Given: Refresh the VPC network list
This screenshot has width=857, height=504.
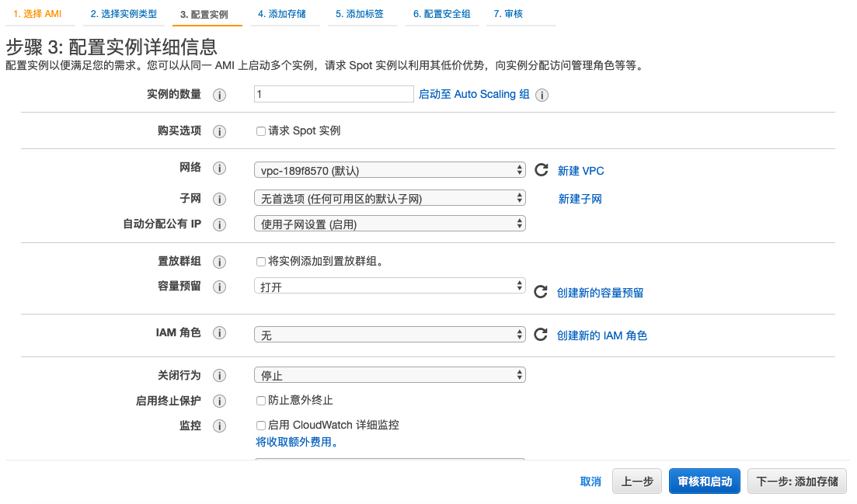Looking at the screenshot, I should 541,170.
